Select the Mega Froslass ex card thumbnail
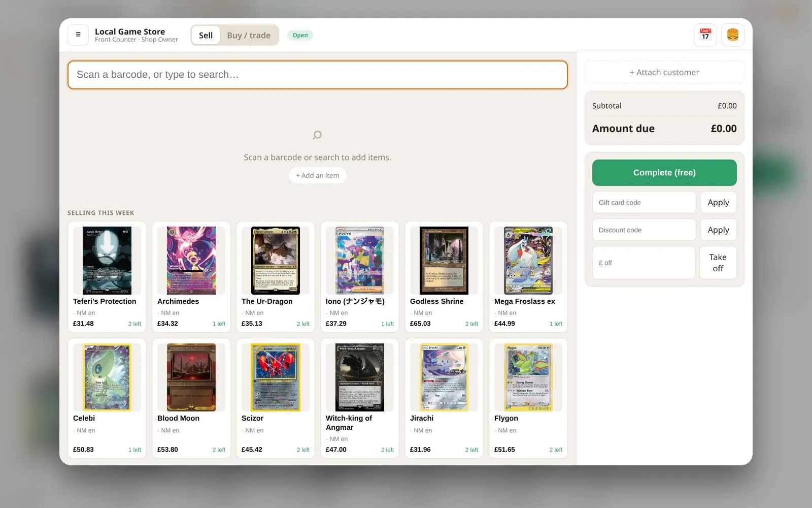The image size is (812, 508). pos(528,261)
